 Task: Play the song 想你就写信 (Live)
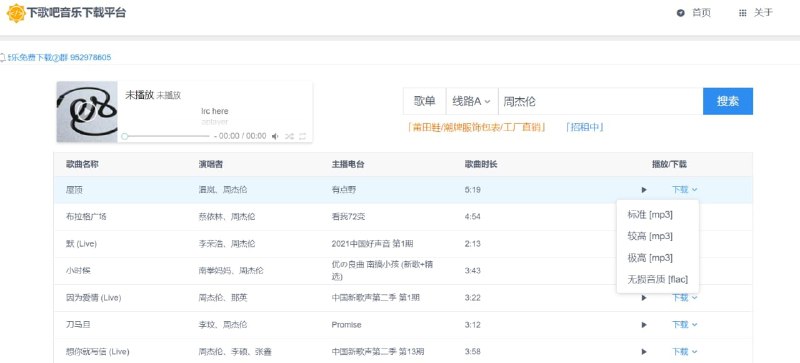pos(644,352)
